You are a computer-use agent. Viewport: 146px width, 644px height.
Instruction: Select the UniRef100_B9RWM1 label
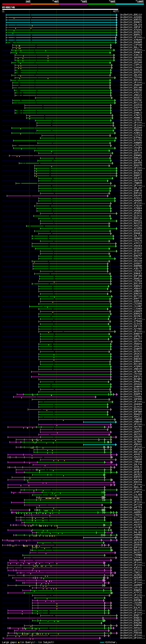[131, 156]
